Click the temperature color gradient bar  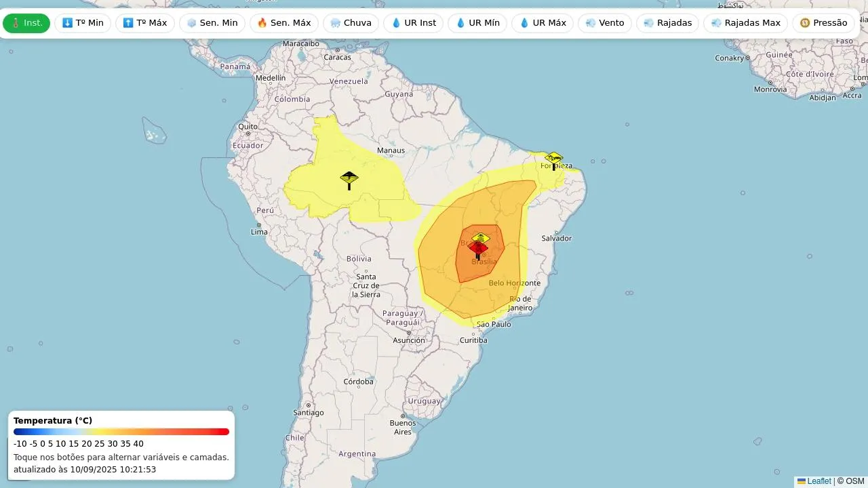tap(121, 432)
